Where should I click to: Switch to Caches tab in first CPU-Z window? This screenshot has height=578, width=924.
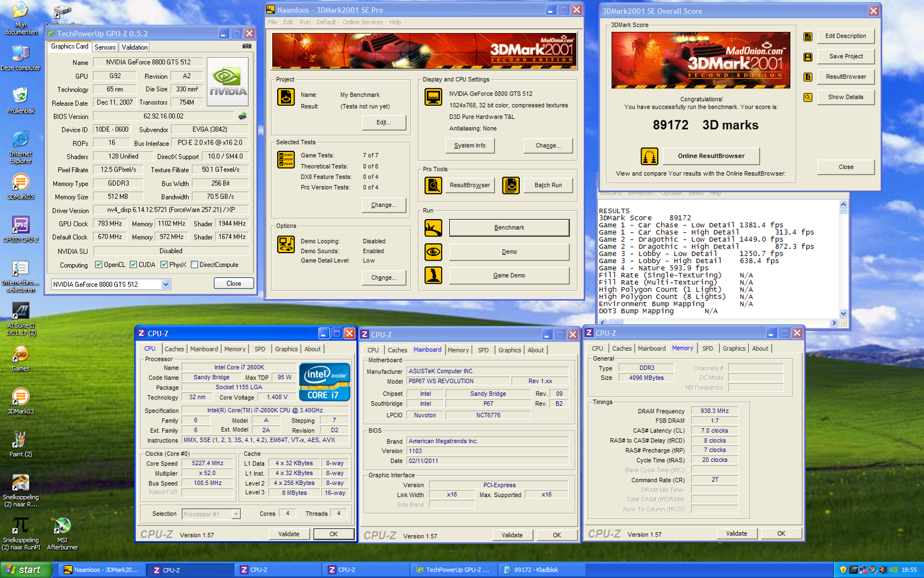174,349
